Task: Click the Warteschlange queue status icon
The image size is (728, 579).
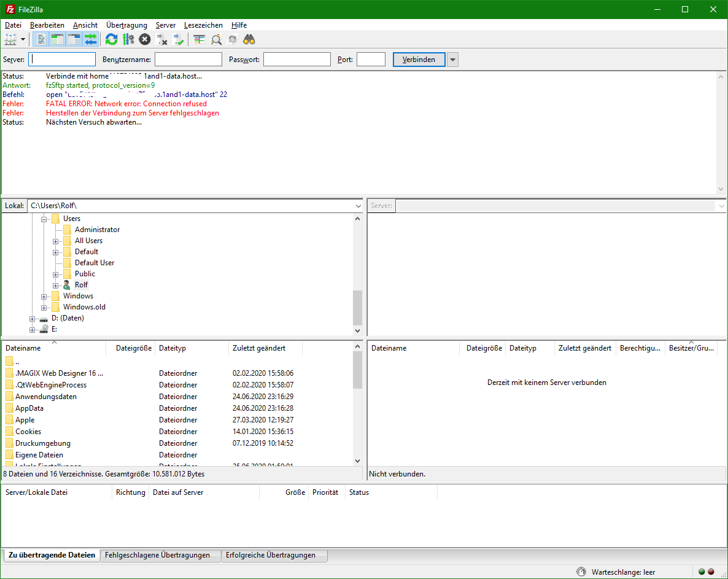Action: (x=581, y=572)
